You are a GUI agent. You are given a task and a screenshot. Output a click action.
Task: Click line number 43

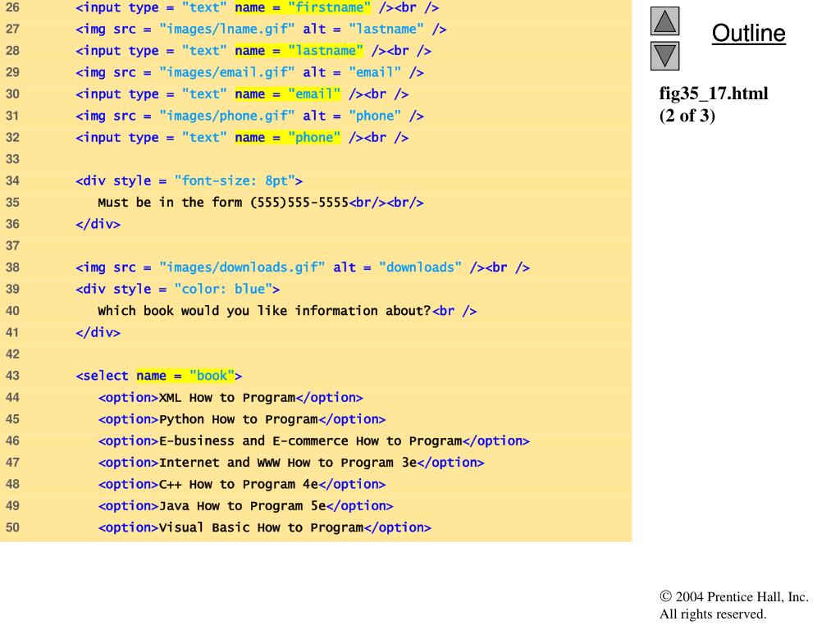pyautogui.click(x=12, y=376)
